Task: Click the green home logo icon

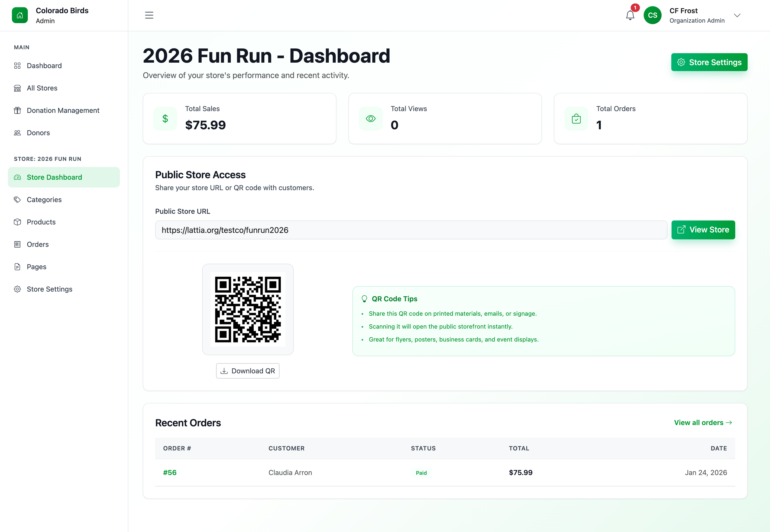Action: coord(20,15)
